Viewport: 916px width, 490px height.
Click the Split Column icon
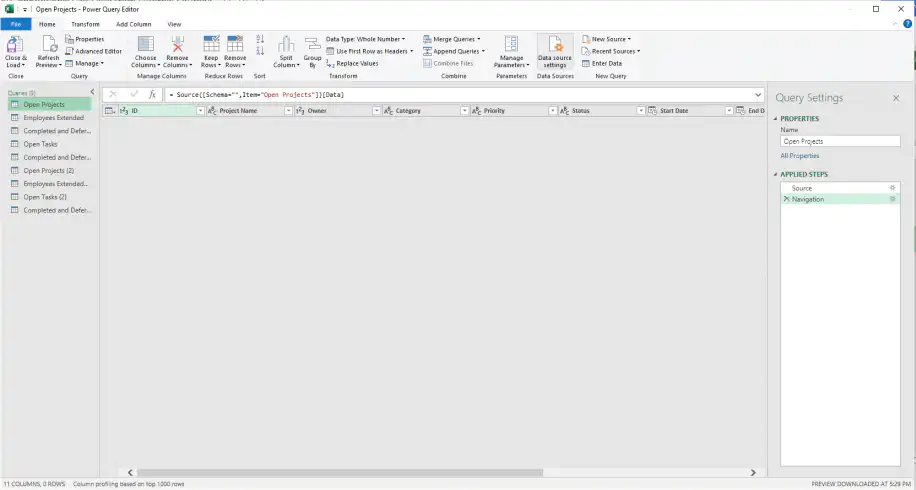tap(286, 44)
